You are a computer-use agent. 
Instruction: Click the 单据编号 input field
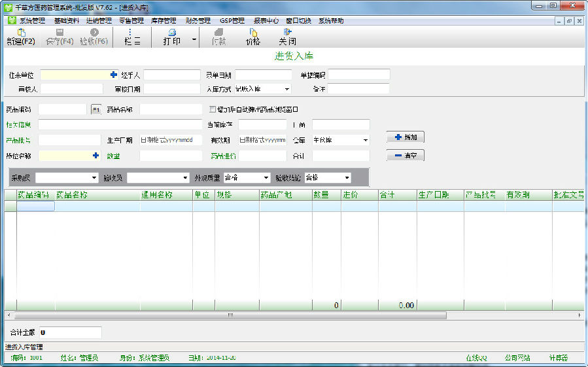[359, 75]
